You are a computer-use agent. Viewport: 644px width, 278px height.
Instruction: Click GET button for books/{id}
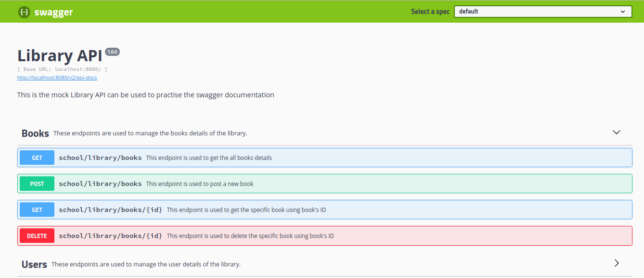click(37, 210)
